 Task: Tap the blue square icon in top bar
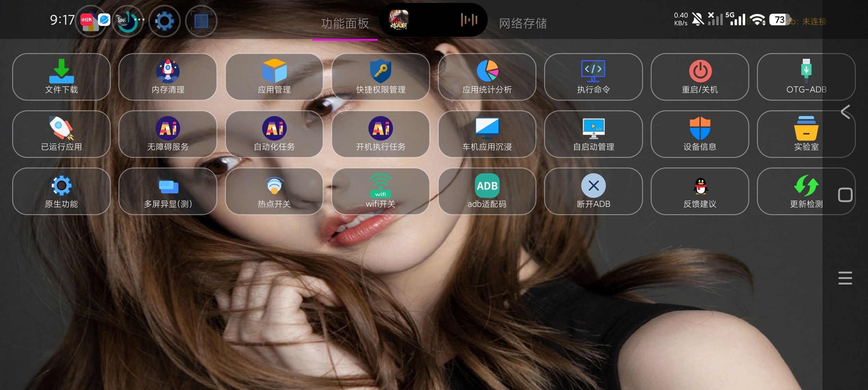click(201, 21)
